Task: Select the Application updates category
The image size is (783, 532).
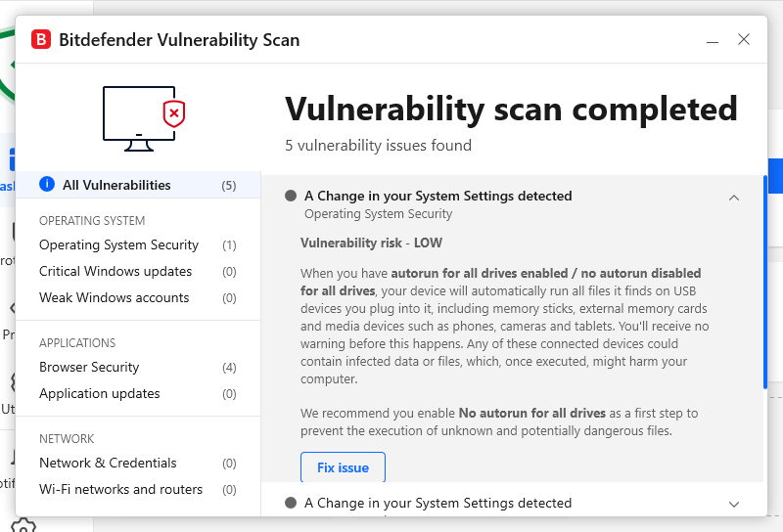Action: click(x=99, y=393)
